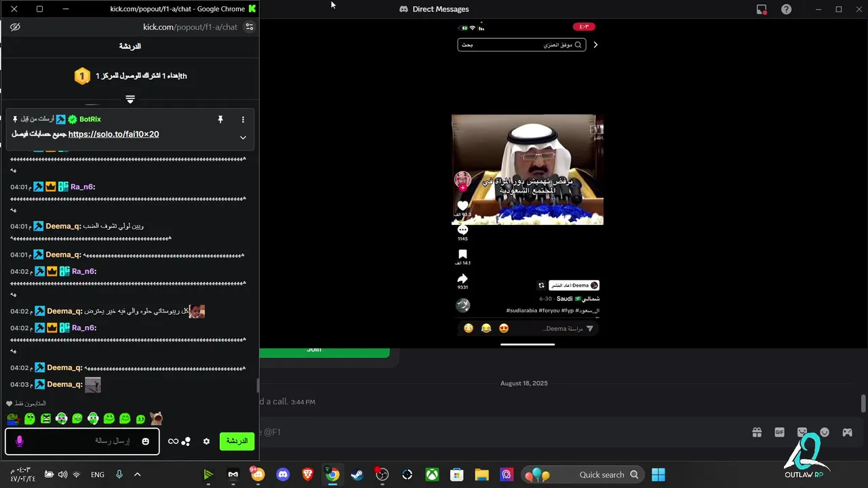Click the image emote in Deema_q's 04:02 message
The image size is (868, 488).
click(197, 311)
